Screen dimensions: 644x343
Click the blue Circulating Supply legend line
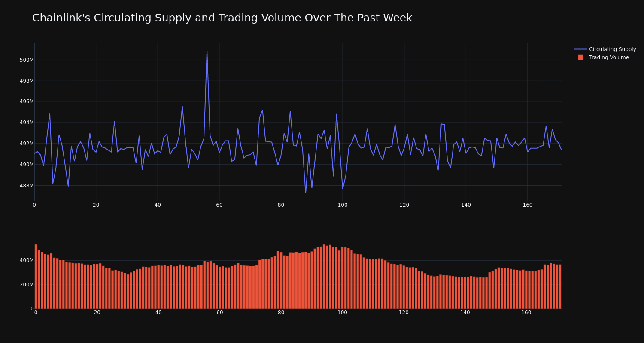580,49
